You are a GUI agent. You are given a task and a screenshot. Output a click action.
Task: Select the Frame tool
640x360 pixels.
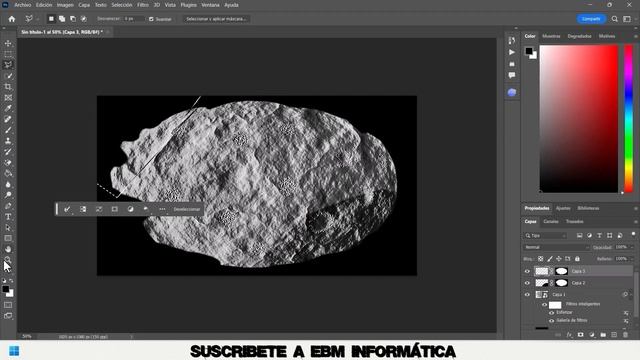(8, 98)
